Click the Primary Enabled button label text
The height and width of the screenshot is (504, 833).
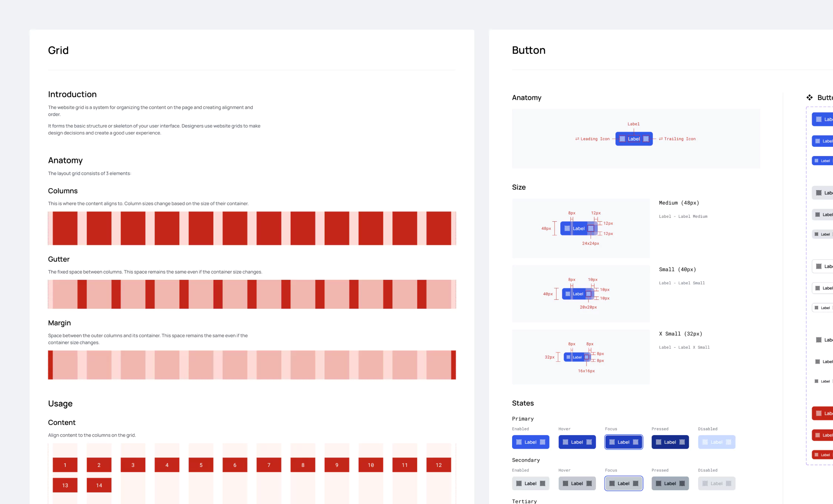coord(531,442)
